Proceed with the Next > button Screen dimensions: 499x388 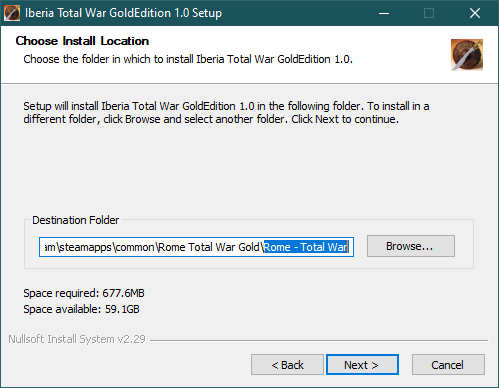(362, 365)
